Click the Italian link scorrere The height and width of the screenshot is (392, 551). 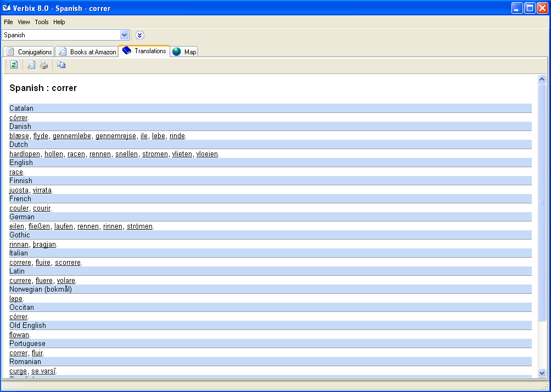pos(68,262)
